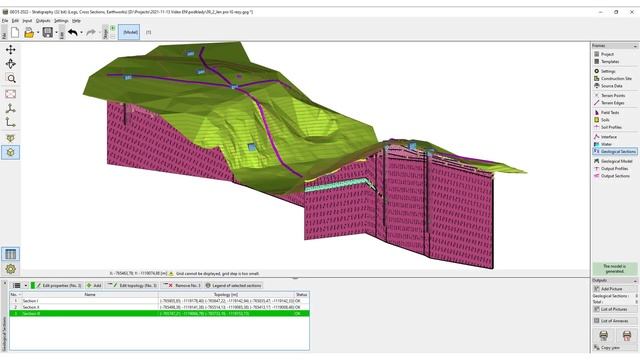640x360 pixels.
Task: Click Edit properties (No. 3) button
Action: (x=57, y=286)
